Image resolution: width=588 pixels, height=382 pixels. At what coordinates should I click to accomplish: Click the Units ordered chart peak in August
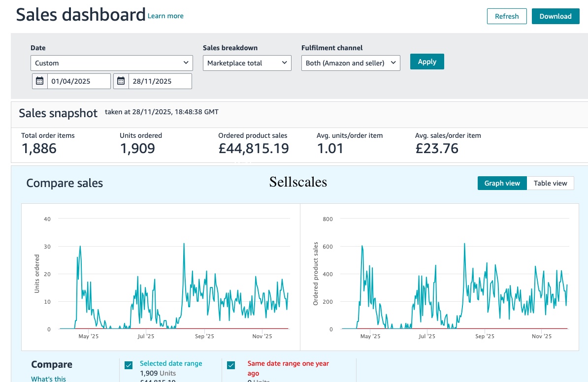tap(184, 244)
